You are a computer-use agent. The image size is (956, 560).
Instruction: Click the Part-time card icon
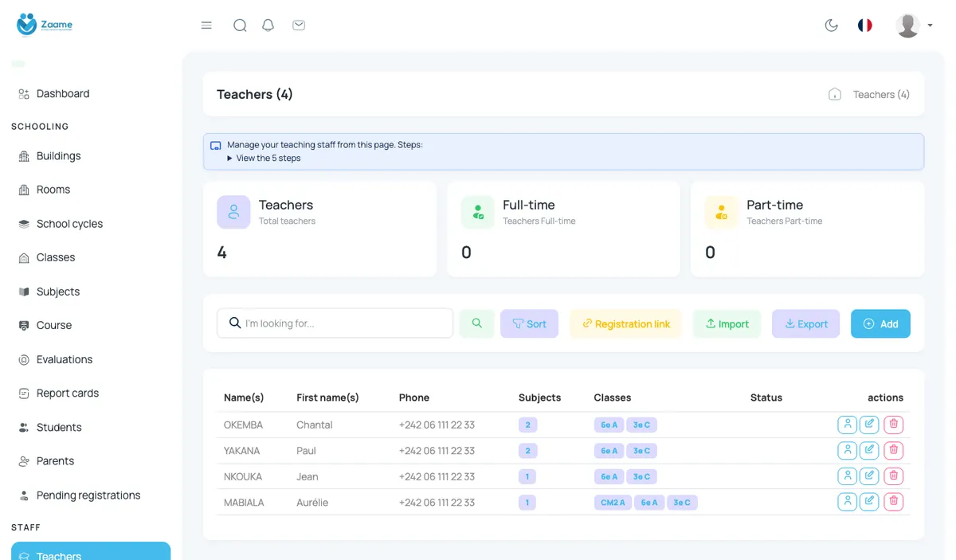point(722,213)
